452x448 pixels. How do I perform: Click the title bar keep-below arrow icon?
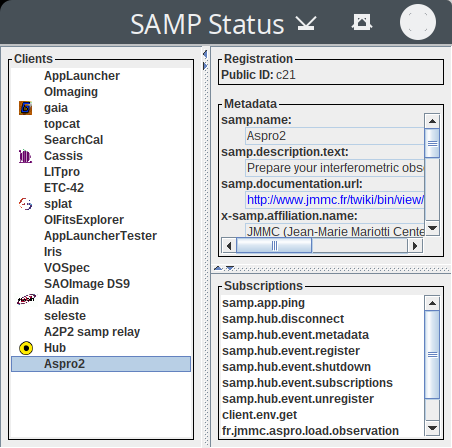pos(306,23)
